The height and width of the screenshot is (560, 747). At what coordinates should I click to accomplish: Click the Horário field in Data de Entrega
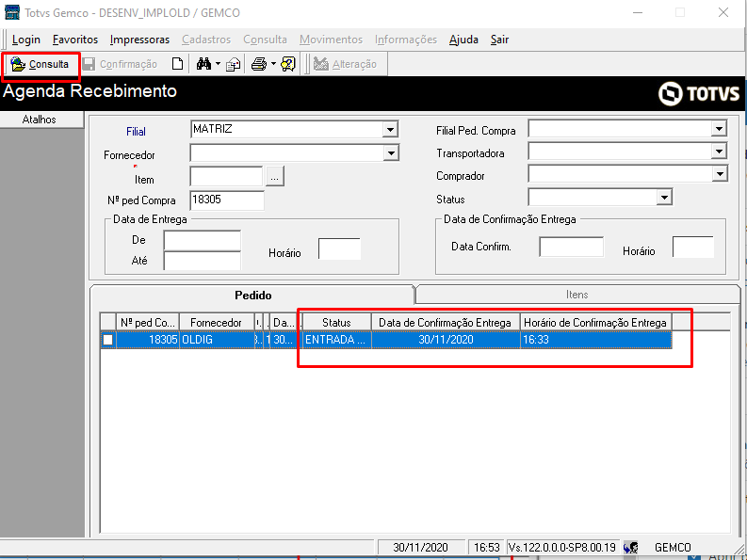point(339,249)
